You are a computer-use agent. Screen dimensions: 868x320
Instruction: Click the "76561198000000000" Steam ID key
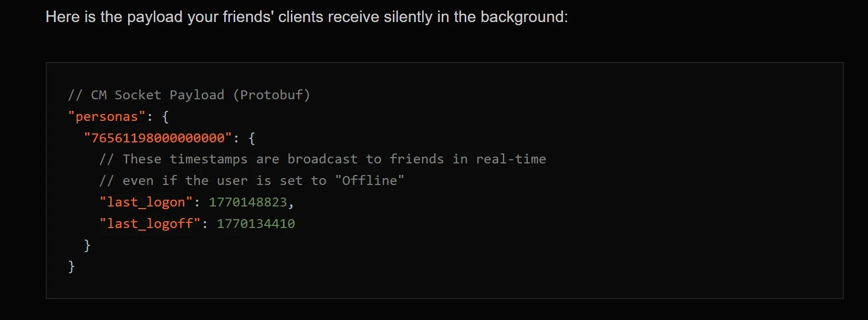click(x=158, y=138)
